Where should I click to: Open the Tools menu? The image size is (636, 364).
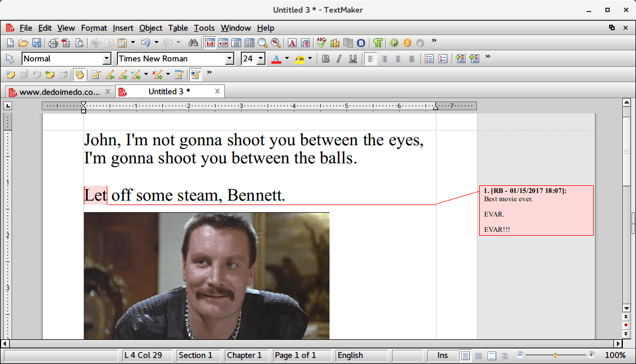pyautogui.click(x=204, y=28)
